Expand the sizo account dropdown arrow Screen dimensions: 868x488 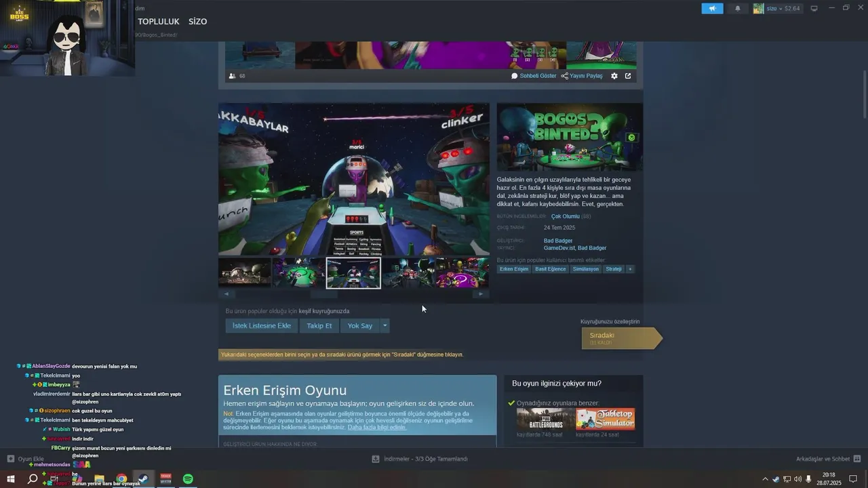click(779, 9)
